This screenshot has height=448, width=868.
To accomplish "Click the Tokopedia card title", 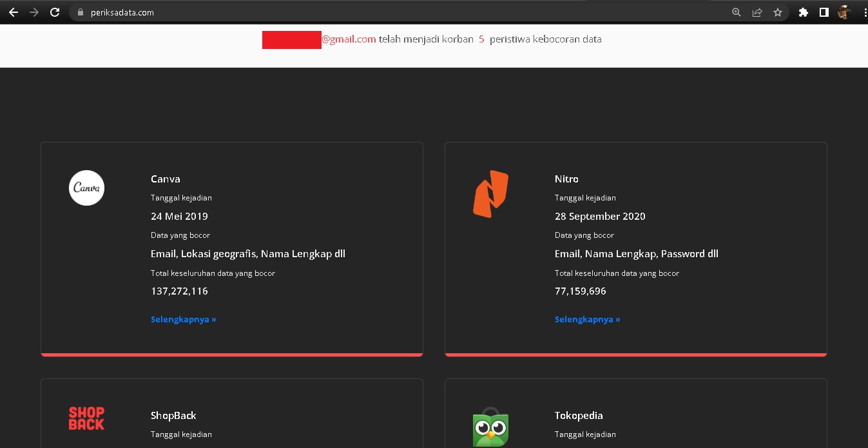I will point(579,415).
